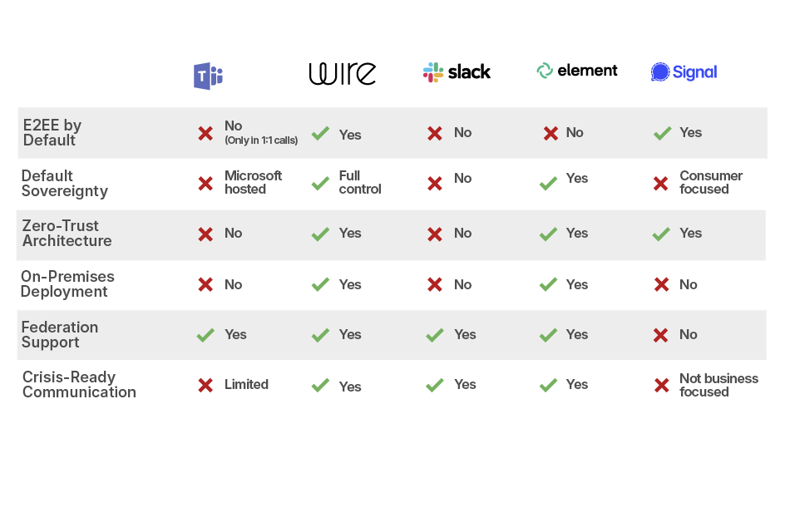Click Signal's red X for Crisis-Ready Communication
This screenshot has width=790, height=532.
click(662, 385)
